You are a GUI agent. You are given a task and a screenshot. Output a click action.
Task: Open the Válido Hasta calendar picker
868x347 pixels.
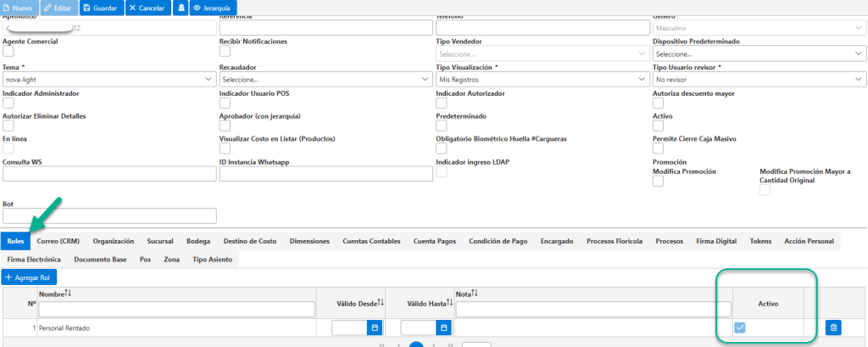click(443, 328)
